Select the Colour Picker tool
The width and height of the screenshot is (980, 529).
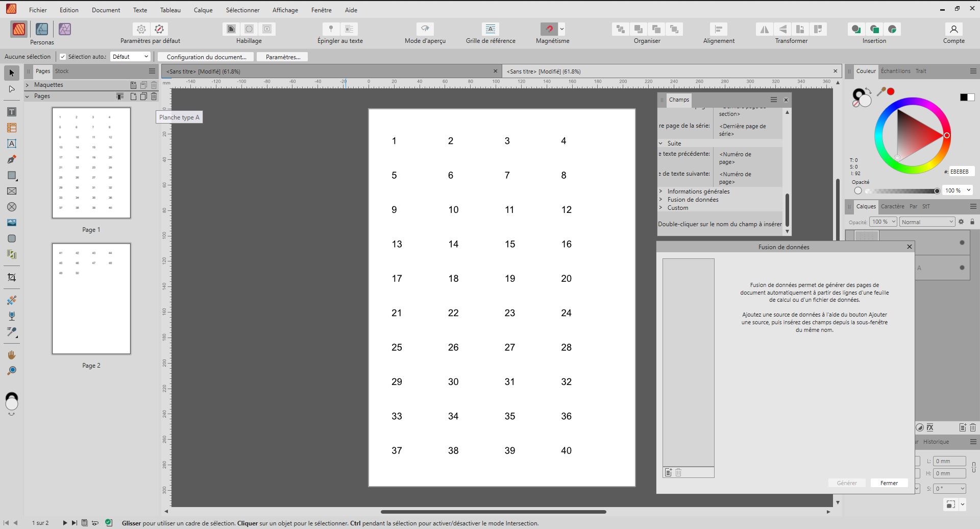click(12, 332)
